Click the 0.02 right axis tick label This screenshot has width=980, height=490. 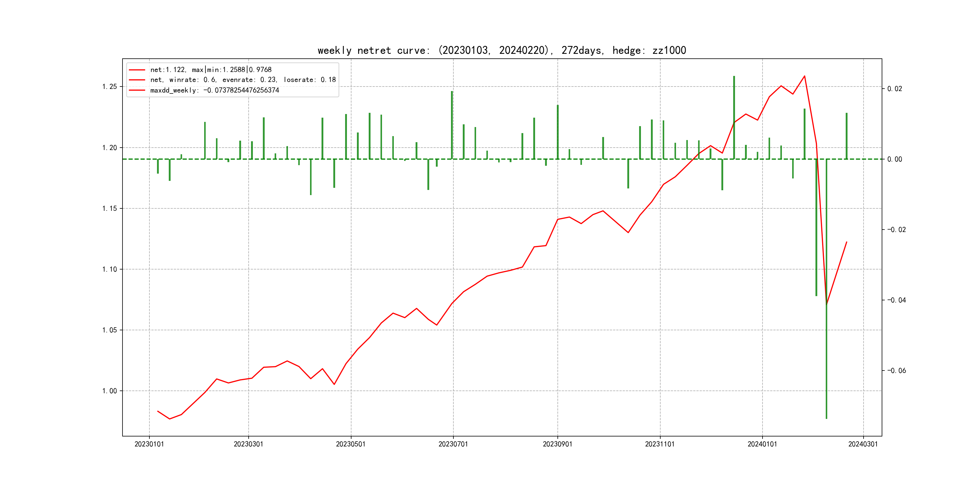point(894,89)
